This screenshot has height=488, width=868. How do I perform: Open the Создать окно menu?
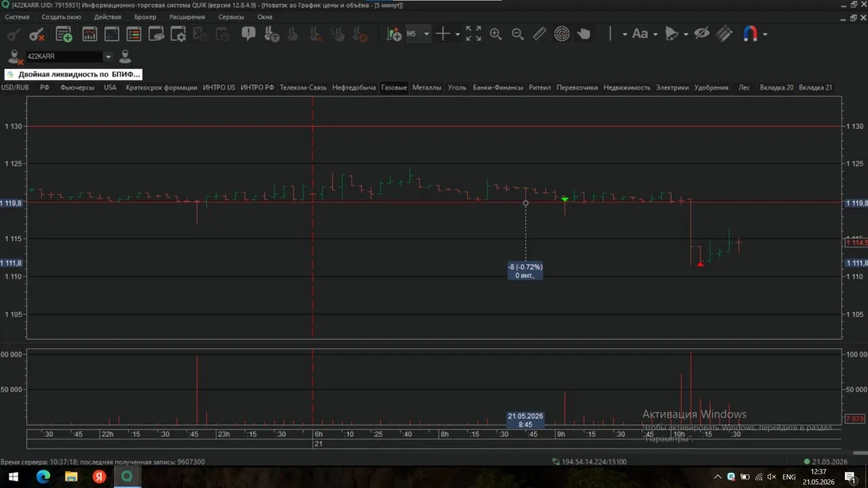61,17
